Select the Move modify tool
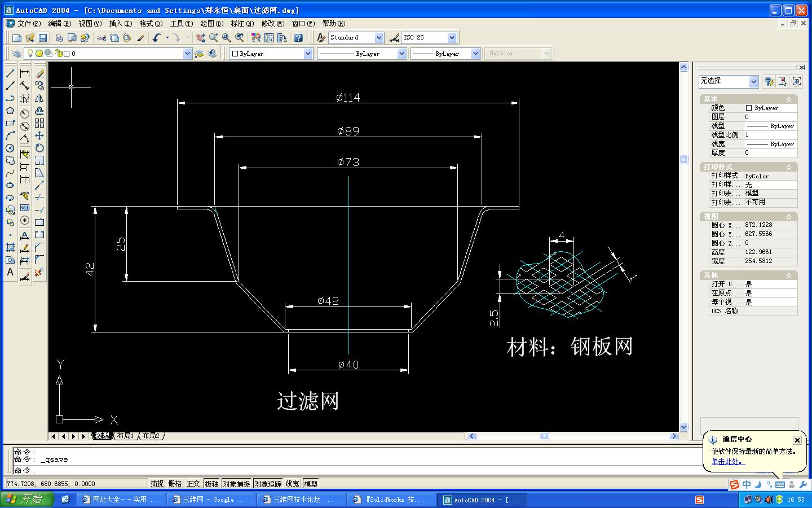This screenshot has height=508, width=812. tap(39, 135)
